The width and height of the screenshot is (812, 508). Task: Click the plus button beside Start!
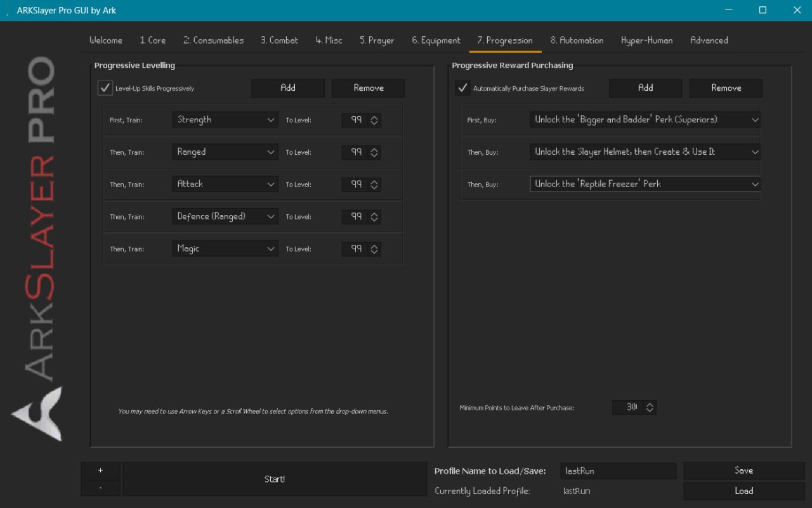[x=101, y=471]
